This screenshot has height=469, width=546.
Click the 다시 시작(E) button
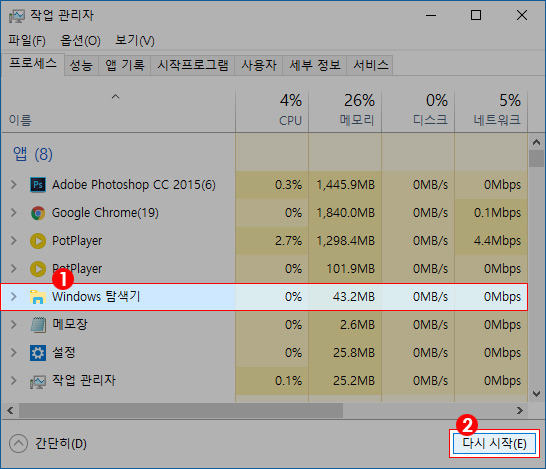tap(494, 444)
